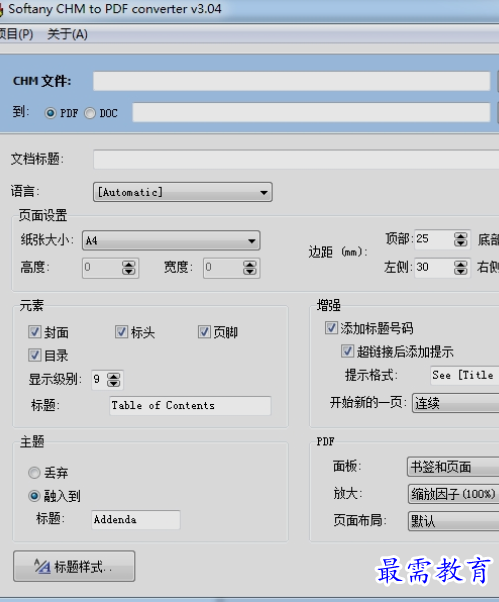Viewport: 499px width, 602px height.
Task: Select PDF output format
Action: (50, 113)
